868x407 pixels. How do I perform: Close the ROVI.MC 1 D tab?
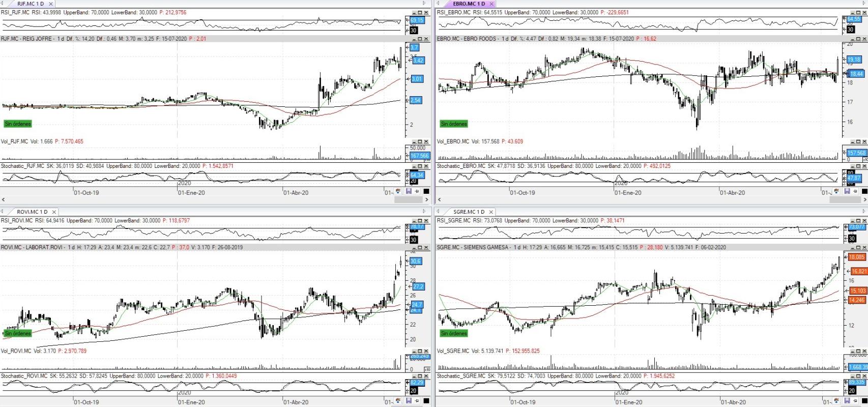pos(54,212)
